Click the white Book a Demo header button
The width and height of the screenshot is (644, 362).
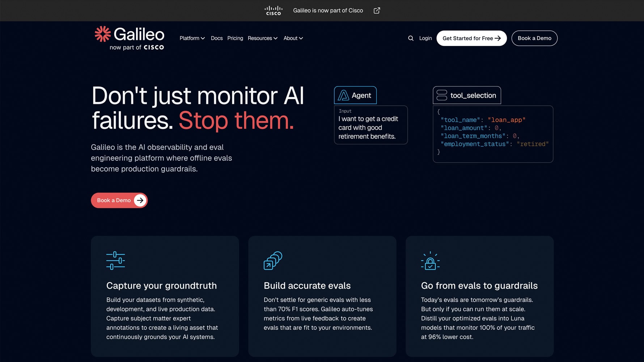click(x=534, y=38)
